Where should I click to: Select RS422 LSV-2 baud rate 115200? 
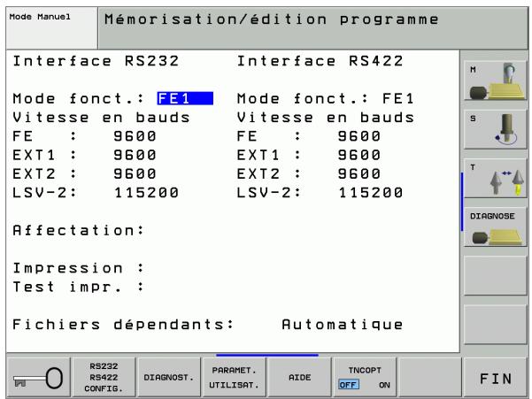coord(371,193)
